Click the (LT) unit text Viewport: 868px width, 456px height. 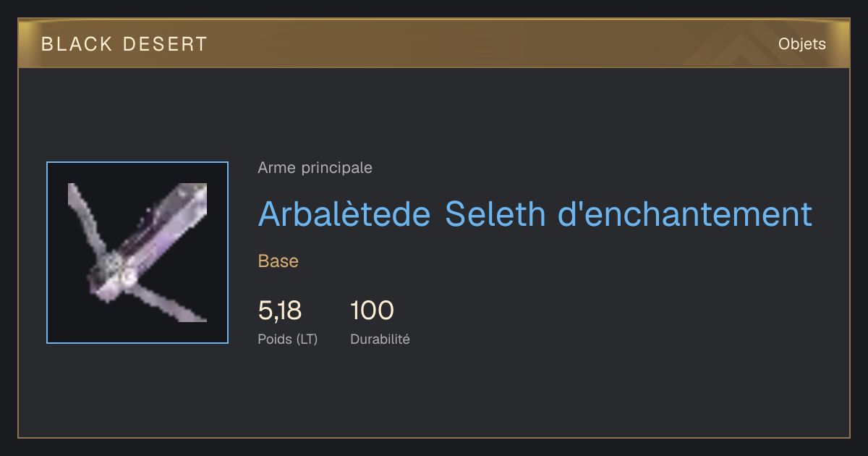coord(307,339)
